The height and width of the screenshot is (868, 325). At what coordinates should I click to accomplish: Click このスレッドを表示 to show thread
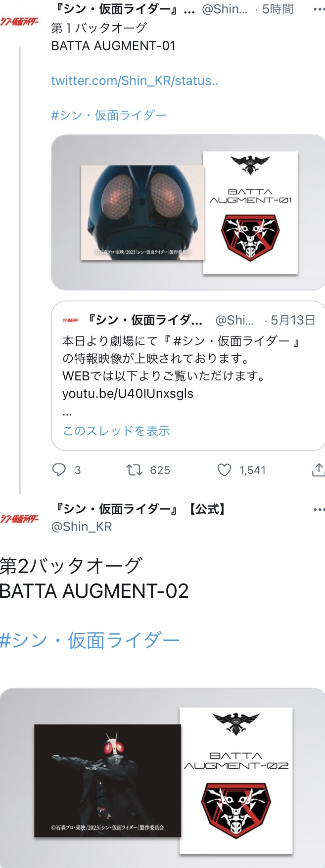pyautogui.click(x=116, y=431)
